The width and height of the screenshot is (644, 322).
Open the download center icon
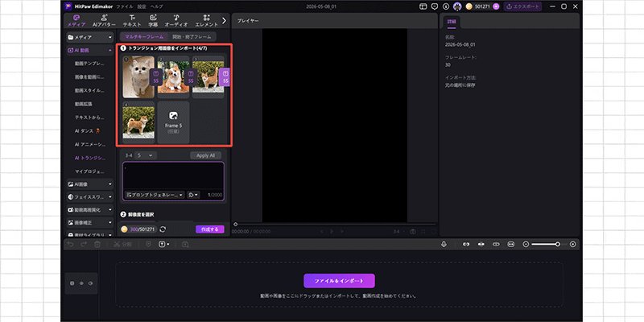pyautogui.click(x=446, y=6)
